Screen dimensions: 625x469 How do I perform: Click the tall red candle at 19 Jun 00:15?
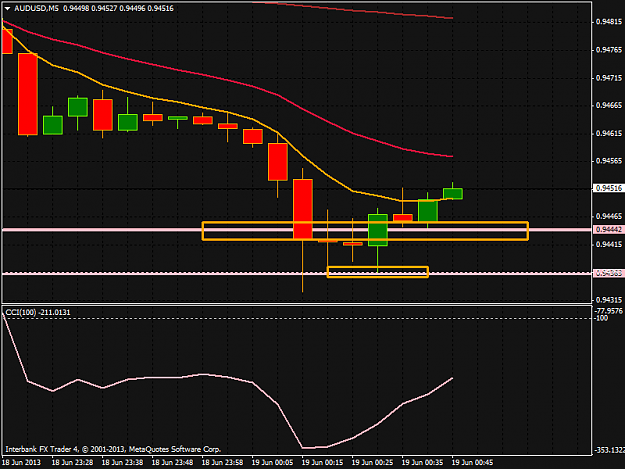click(x=303, y=209)
